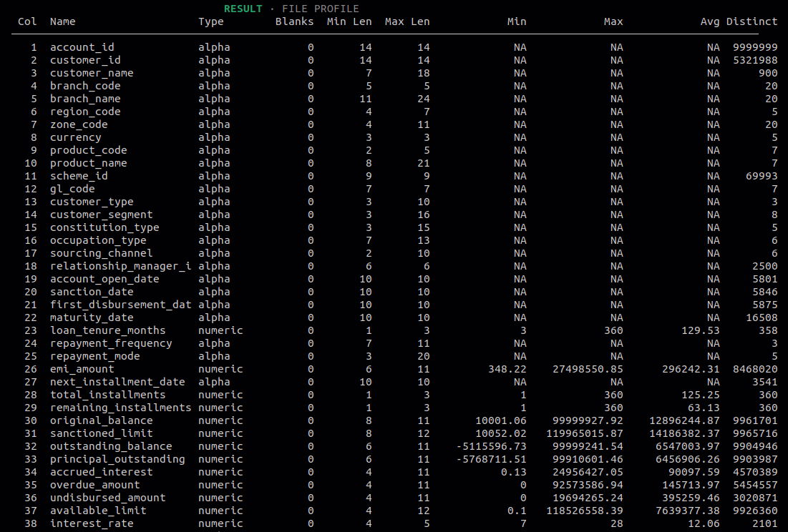The image size is (788, 532).
Task: Select the 'undisbursed_amount' field name
Action: pyautogui.click(x=107, y=498)
